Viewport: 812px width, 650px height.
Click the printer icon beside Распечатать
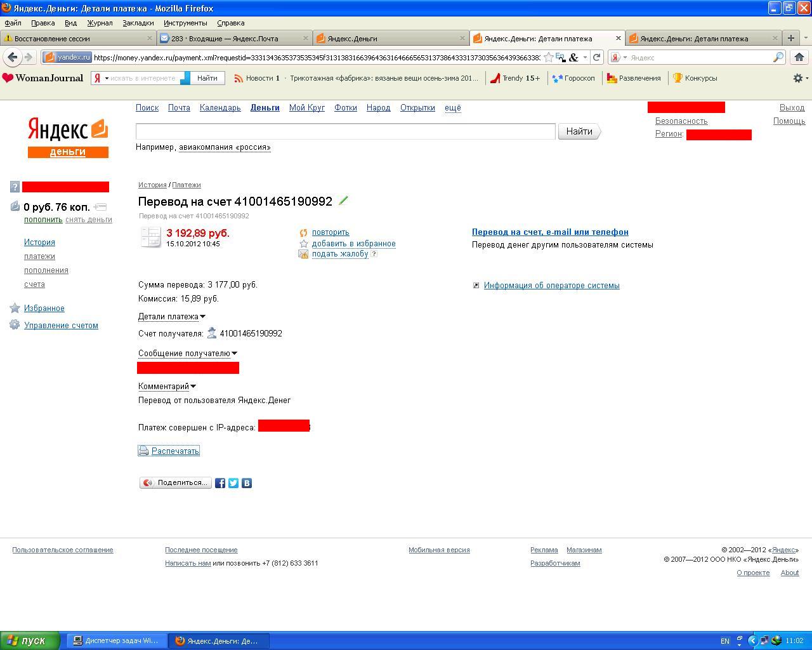tap(143, 451)
